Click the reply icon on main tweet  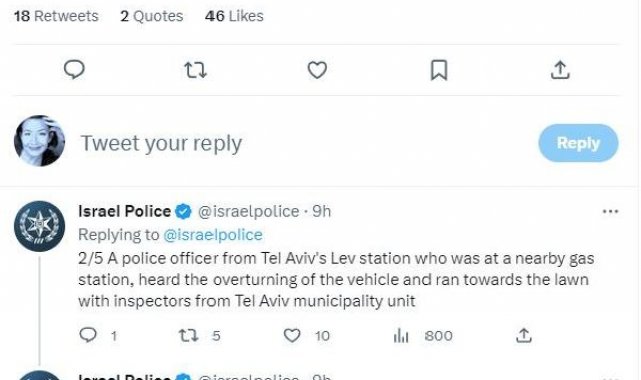(74, 69)
